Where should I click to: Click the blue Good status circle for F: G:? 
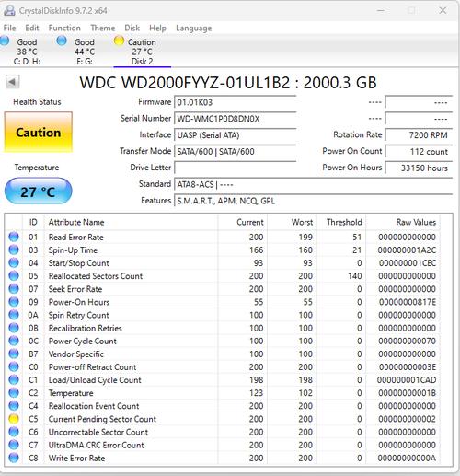tap(62, 41)
